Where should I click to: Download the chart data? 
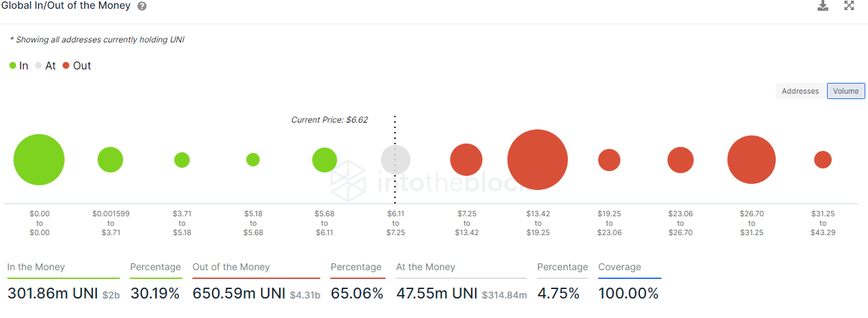click(x=822, y=6)
